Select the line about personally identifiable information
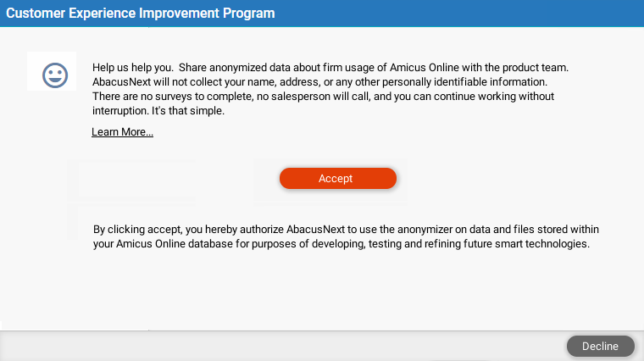The image size is (644, 361). [320, 81]
